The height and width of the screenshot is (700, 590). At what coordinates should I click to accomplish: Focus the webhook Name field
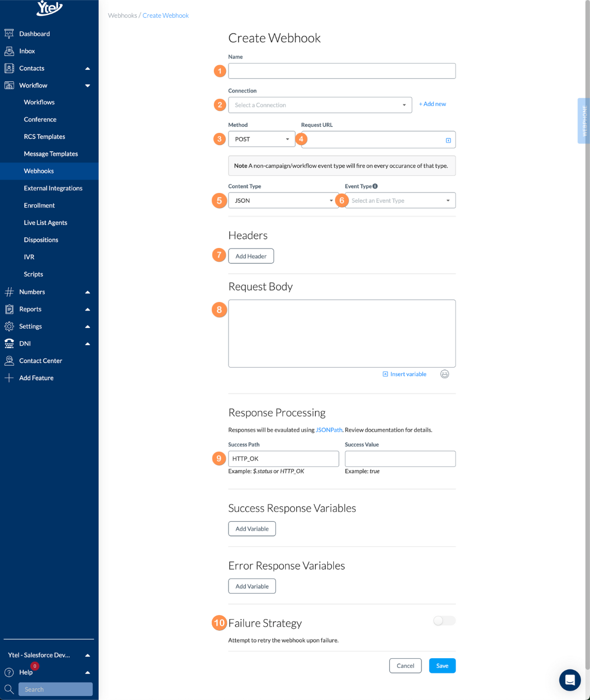click(342, 71)
